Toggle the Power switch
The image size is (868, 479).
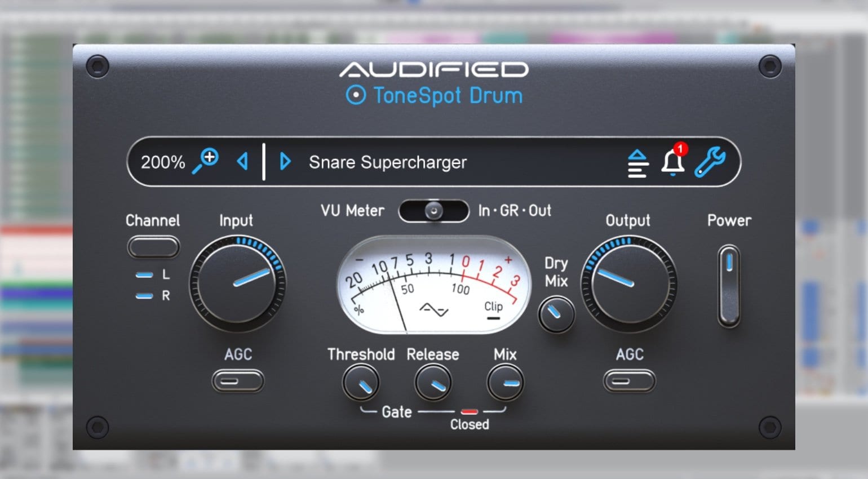click(x=729, y=284)
